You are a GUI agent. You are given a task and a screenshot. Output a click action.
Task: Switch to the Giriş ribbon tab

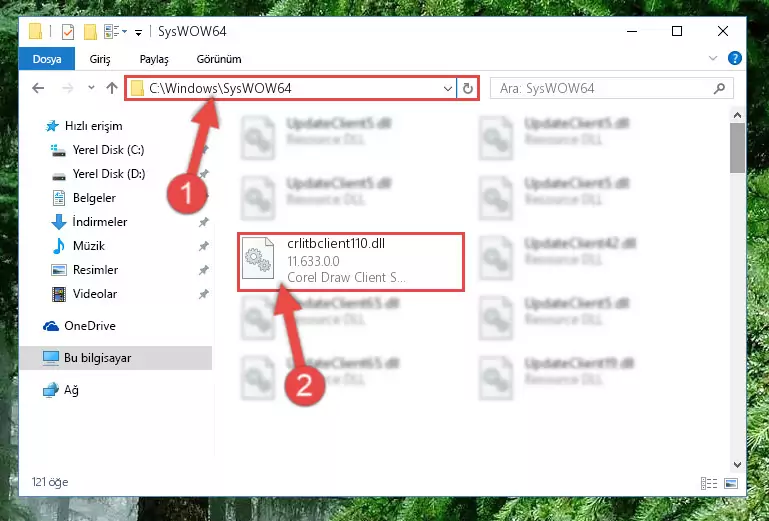[x=100, y=59]
